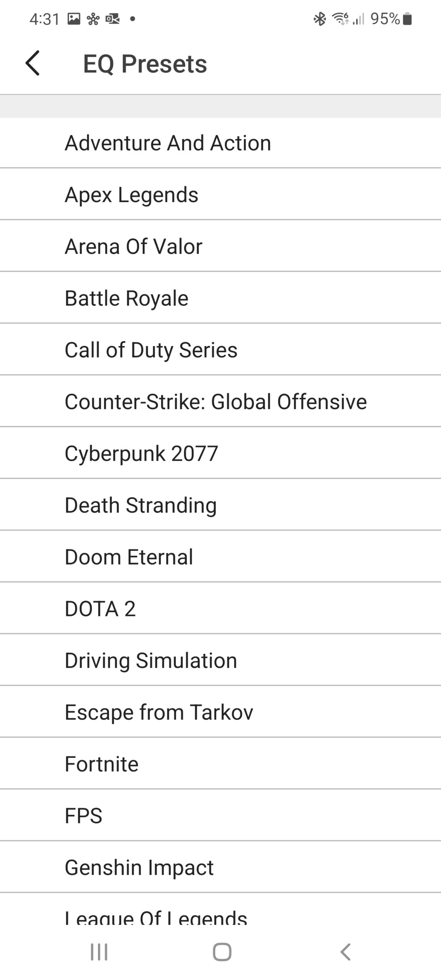Pick the Genshin Impact preset

click(x=139, y=867)
